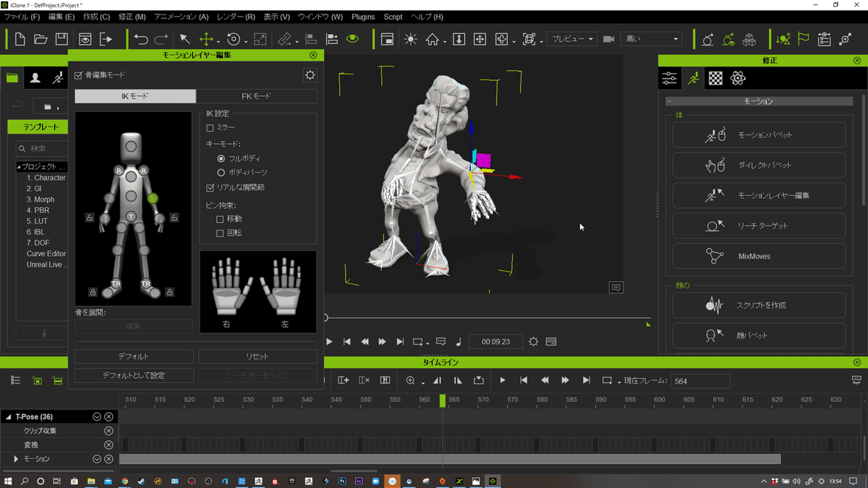Image resolution: width=868 pixels, height=488 pixels.
Task: Click the 現在フレーム input field
Action: [x=700, y=380]
